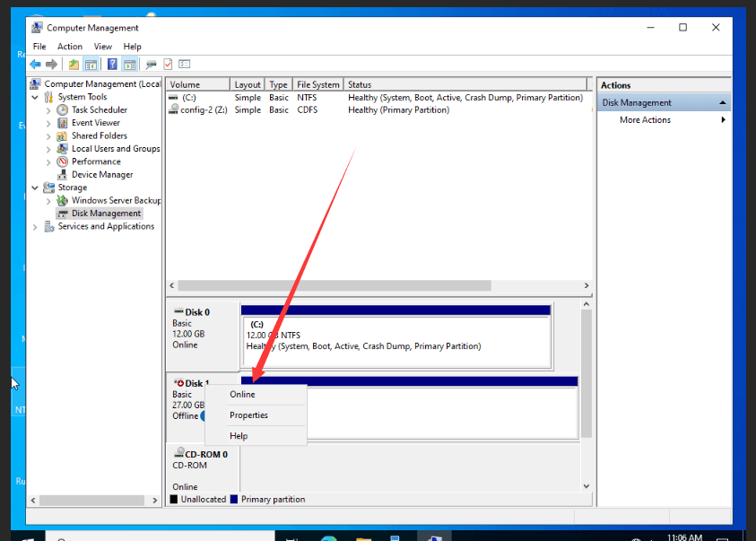
Task: Collapse the Storage tree node
Action: [x=35, y=188]
